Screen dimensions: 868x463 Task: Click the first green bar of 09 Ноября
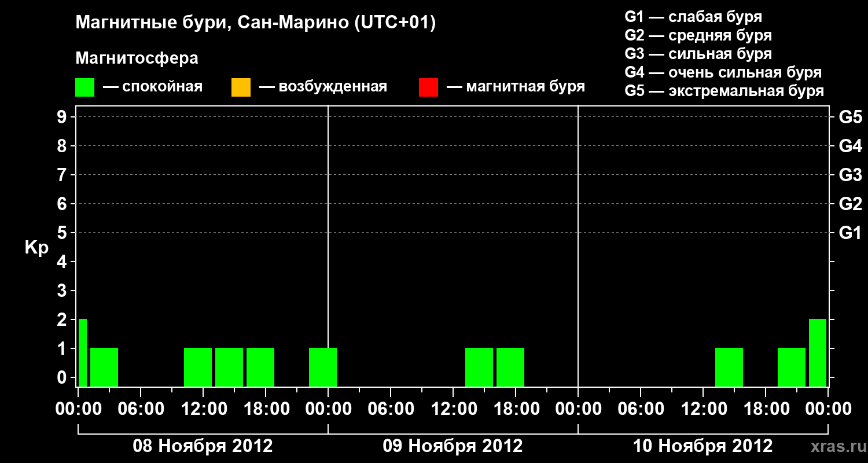[x=479, y=367]
